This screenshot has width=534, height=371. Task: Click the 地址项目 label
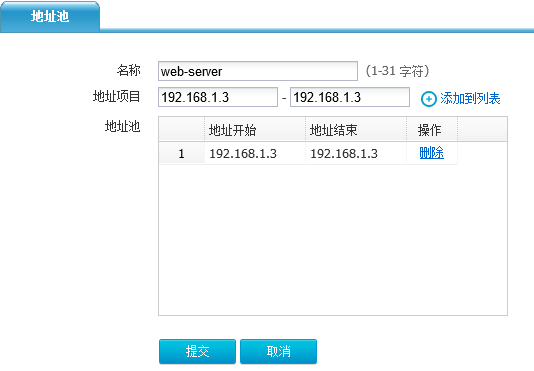[x=116, y=96]
